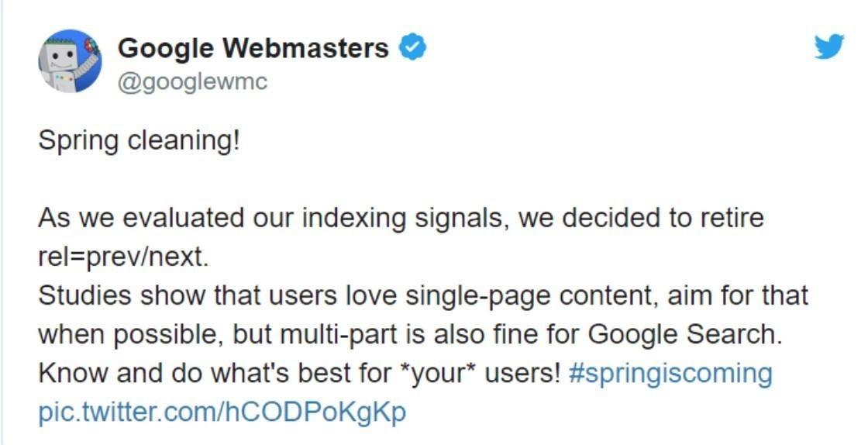Click the Twitter bird logo
The image size is (868, 445).
[829, 48]
